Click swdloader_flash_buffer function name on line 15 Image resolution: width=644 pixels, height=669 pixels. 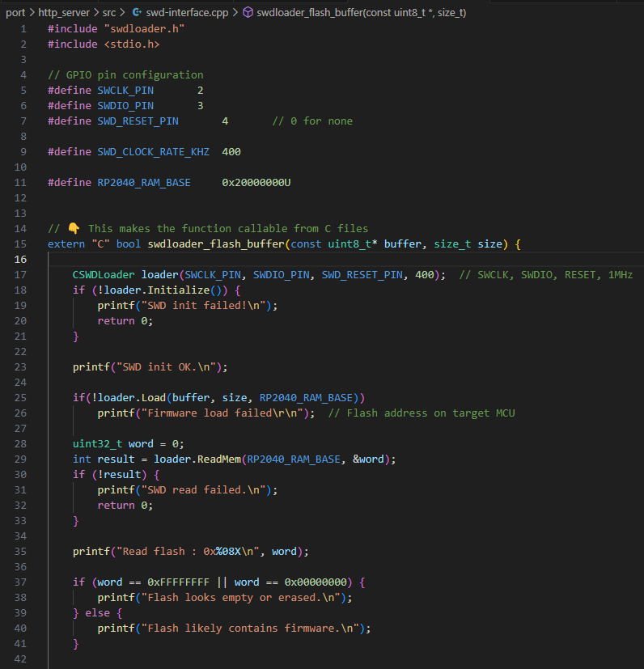216,244
